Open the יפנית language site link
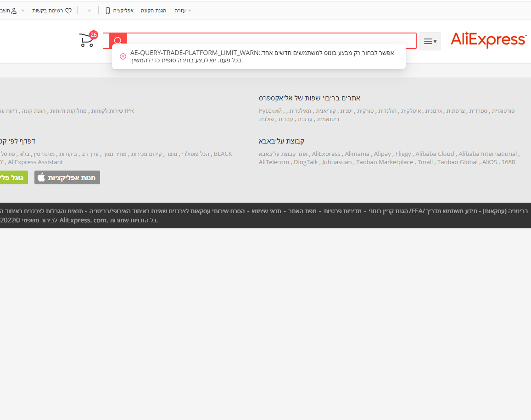The image size is (531, 420). 346,111
